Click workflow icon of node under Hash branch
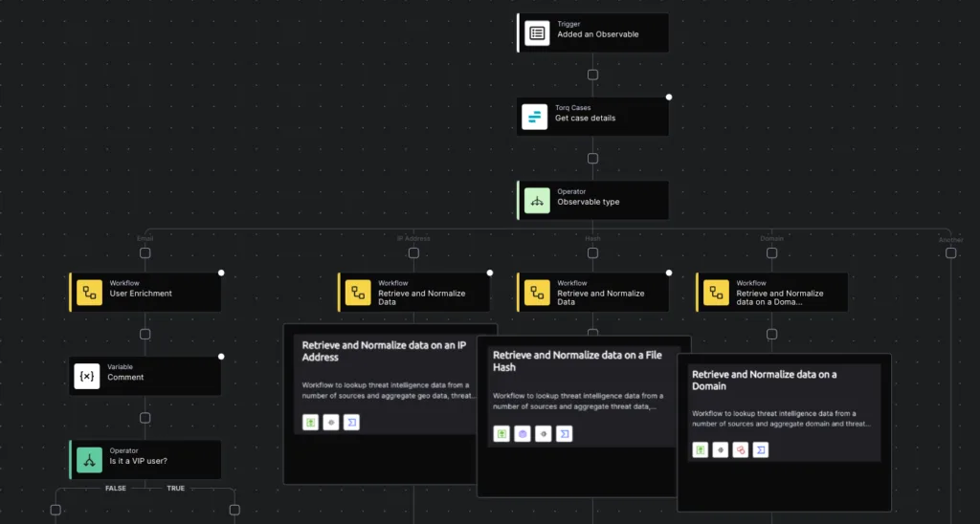 pyautogui.click(x=537, y=293)
